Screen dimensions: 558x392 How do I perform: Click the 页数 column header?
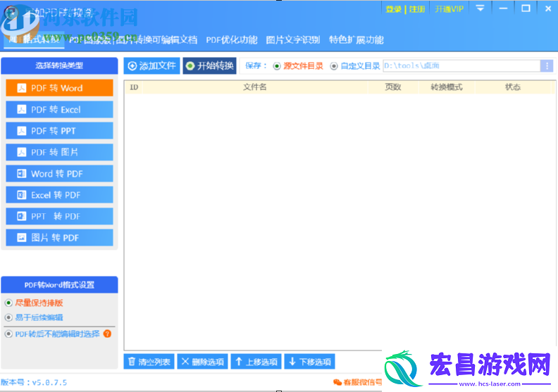click(393, 87)
